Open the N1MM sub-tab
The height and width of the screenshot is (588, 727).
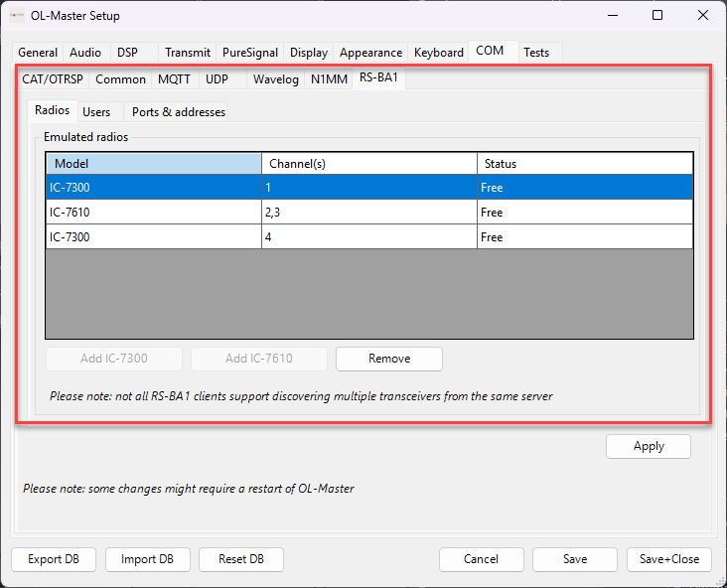pos(329,79)
